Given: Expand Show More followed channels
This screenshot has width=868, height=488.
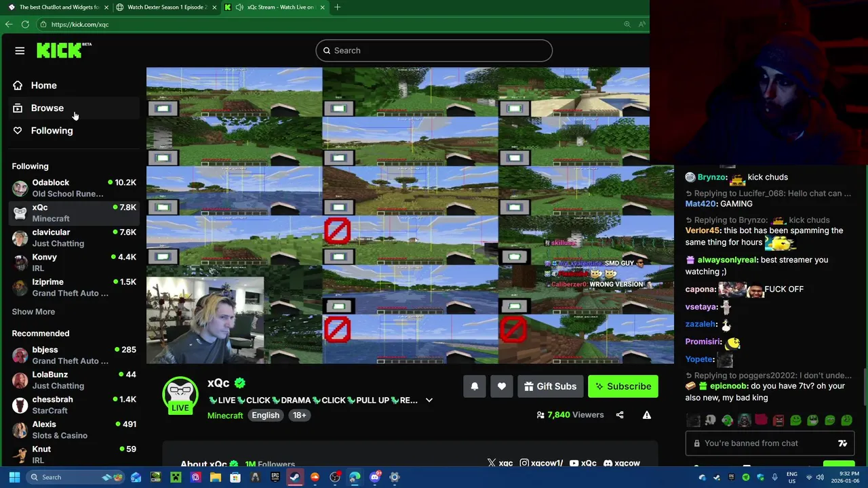Looking at the screenshot, I should coord(33,312).
